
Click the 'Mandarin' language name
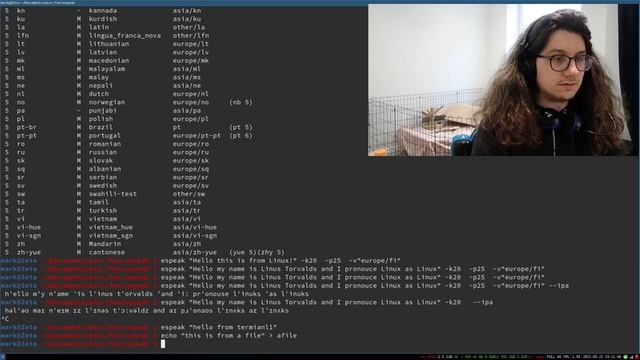point(105,244)
